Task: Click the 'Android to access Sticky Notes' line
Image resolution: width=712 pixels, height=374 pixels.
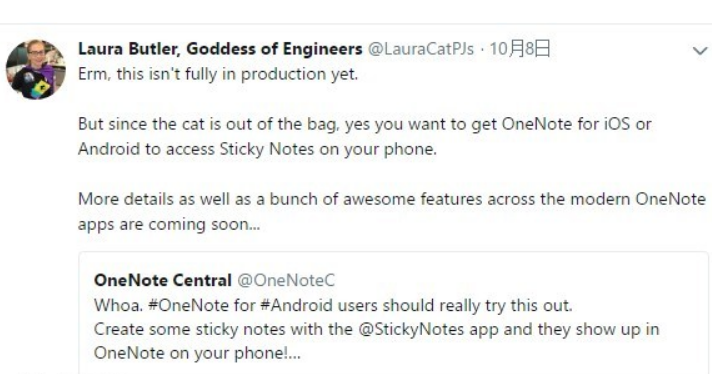Action: coord(257,149)
